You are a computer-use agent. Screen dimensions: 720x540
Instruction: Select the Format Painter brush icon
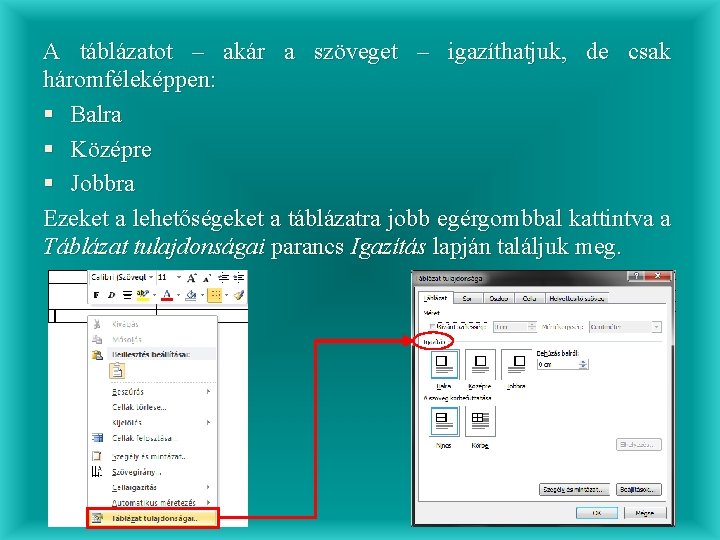pyautogui.click(x=239, y=295)
